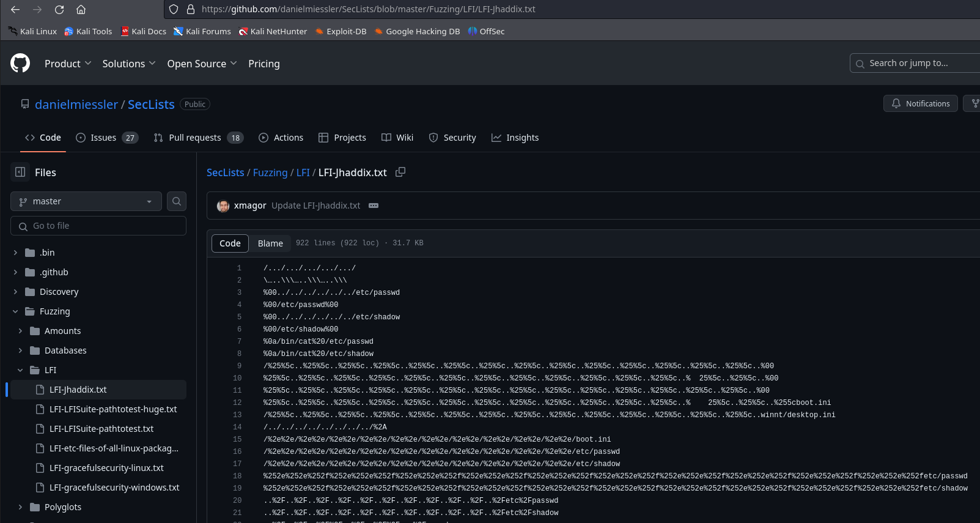Open Exploit-DB bookmark
Screen dimensions: 980x523
coord(341,31)
